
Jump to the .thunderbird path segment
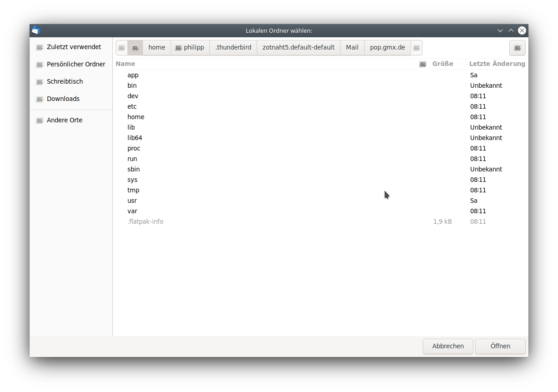coord(233,48)
